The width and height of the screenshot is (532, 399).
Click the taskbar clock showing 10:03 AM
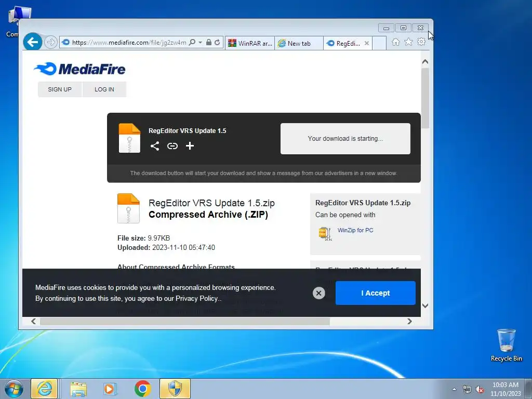[506, 389]
